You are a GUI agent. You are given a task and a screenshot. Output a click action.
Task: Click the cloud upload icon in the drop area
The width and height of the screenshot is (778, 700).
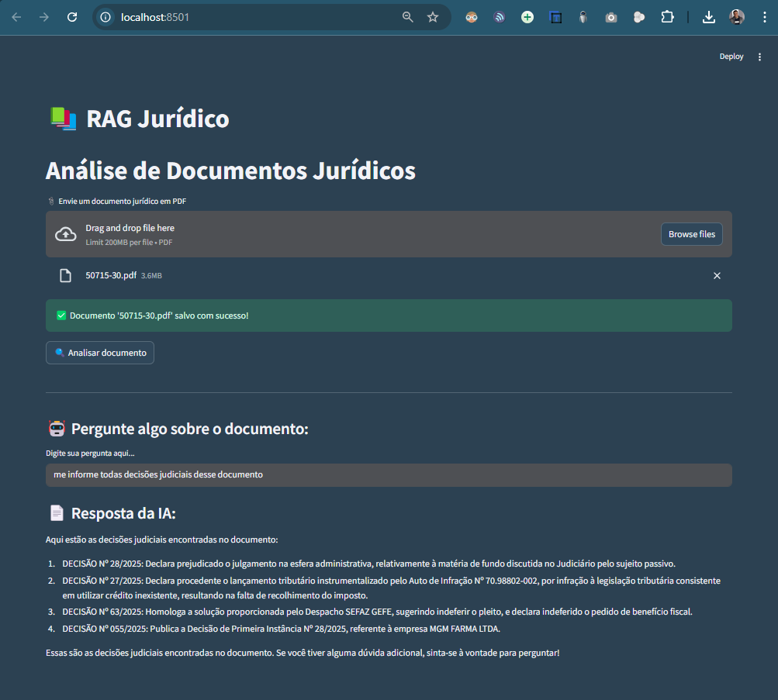tap(65, 233)
